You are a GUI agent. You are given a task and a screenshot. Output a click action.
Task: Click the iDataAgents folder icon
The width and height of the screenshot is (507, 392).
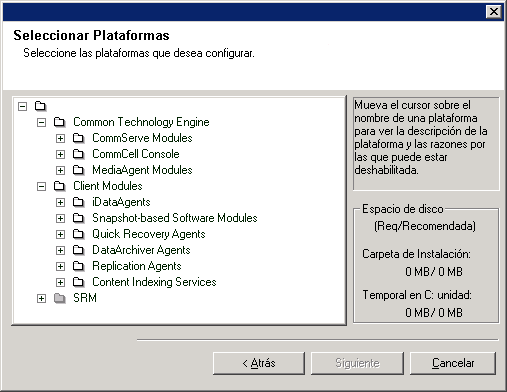78,202
